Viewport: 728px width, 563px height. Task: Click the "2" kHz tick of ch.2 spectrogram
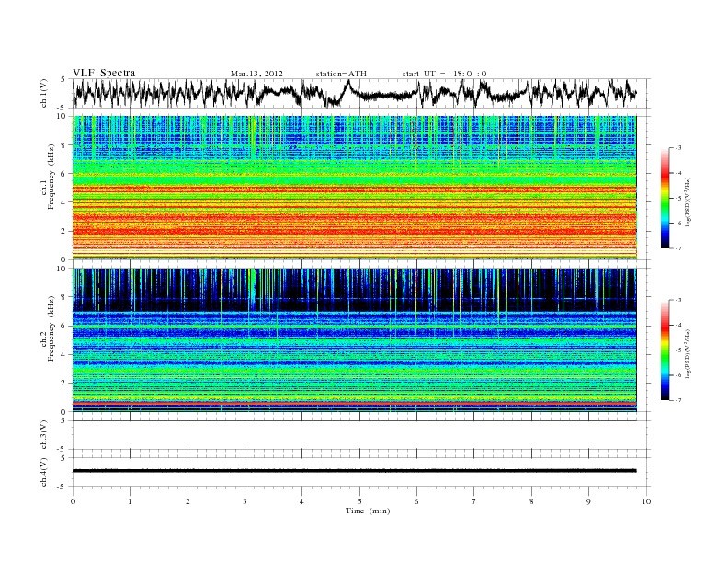(64, 384)
